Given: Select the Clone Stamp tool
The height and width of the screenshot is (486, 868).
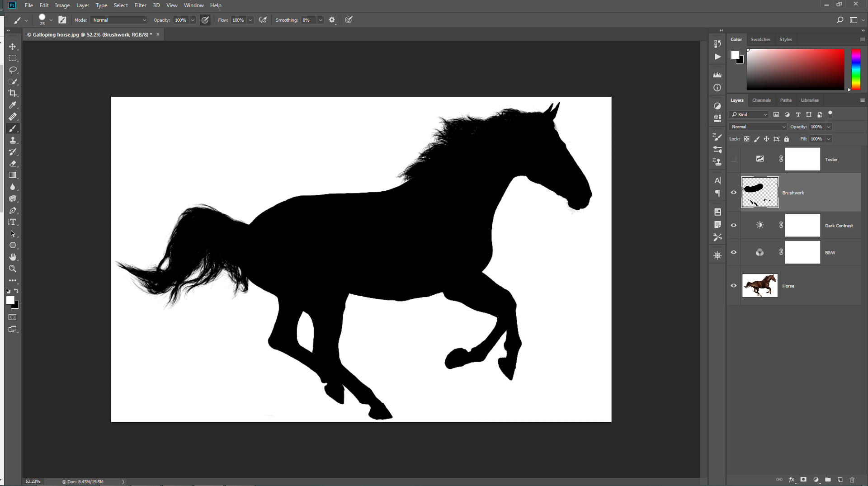Looking at the screenshot, I should [x=13, y=140].
